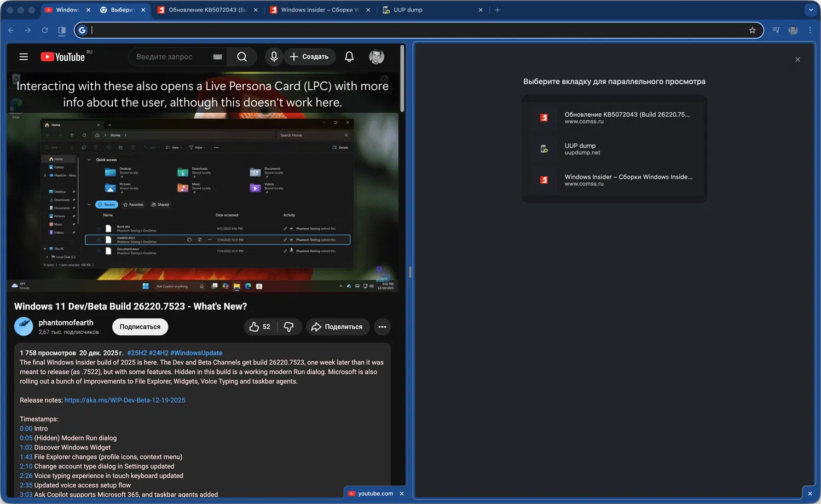The image size is (821, 504).
Task: Jump to 1:43 File Explorer changes timestamp
Action: click(x=26, y=457)
